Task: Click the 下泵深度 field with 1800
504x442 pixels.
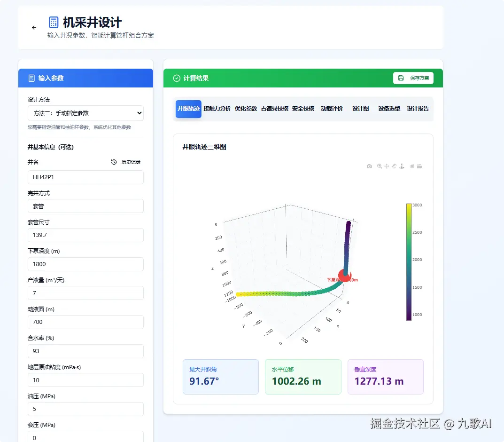Action: point(85,264)
